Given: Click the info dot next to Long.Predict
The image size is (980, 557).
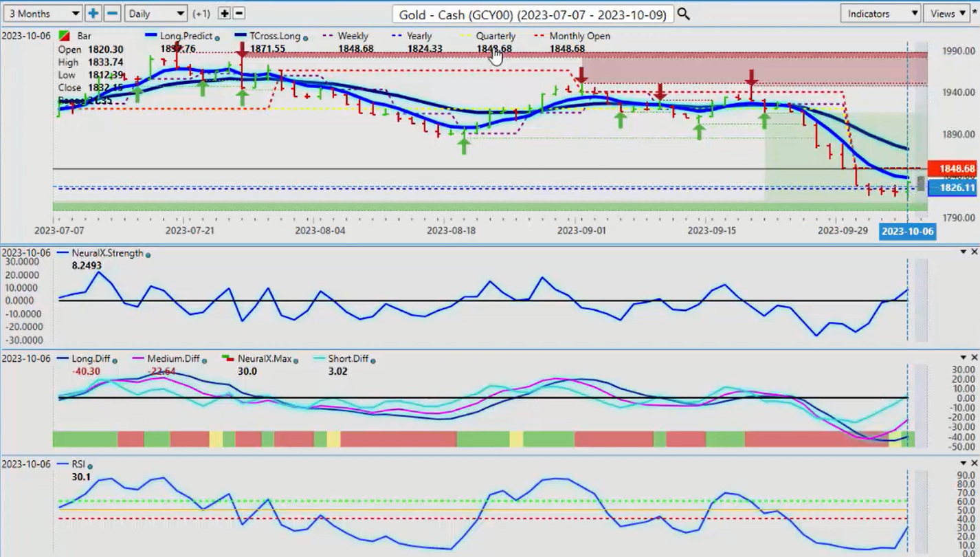Looking at the screenshot, I should (217, 38).
